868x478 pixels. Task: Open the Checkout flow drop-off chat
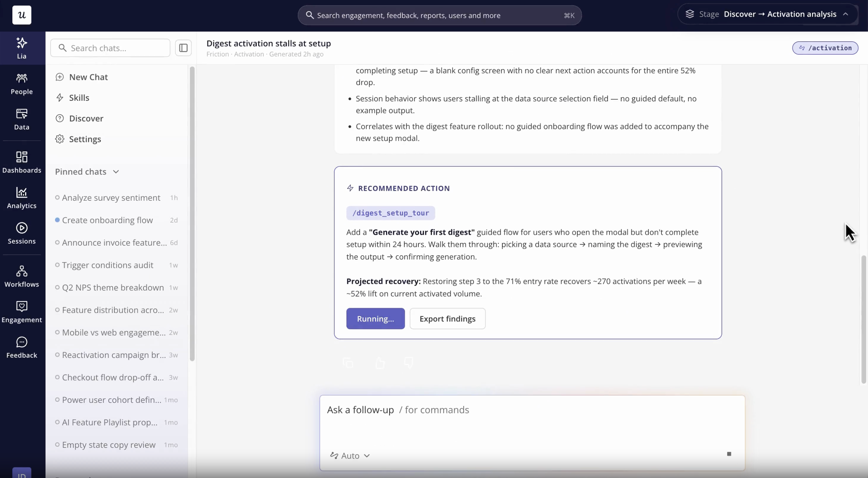[117, 377]
